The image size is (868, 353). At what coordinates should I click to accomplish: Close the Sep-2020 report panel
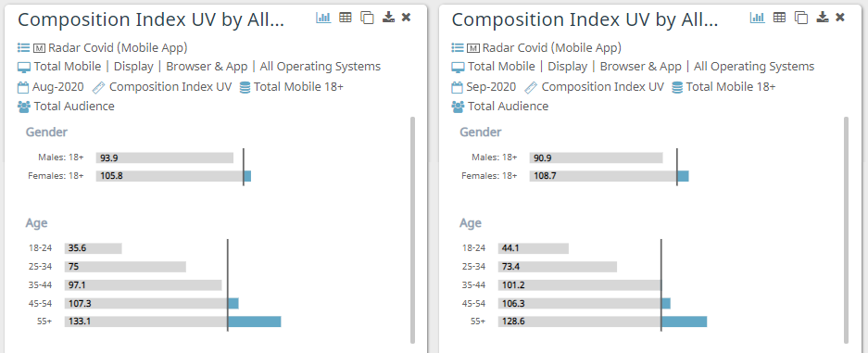click(x=840, y=18)
